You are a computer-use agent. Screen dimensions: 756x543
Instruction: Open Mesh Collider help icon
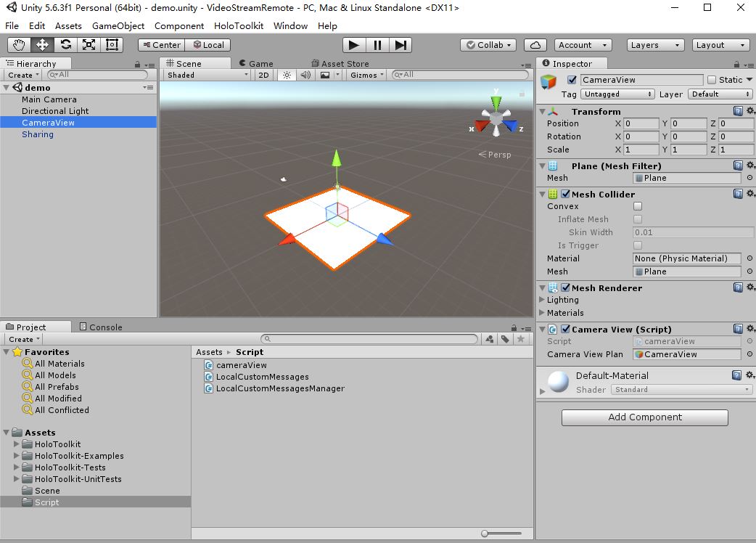738,194
